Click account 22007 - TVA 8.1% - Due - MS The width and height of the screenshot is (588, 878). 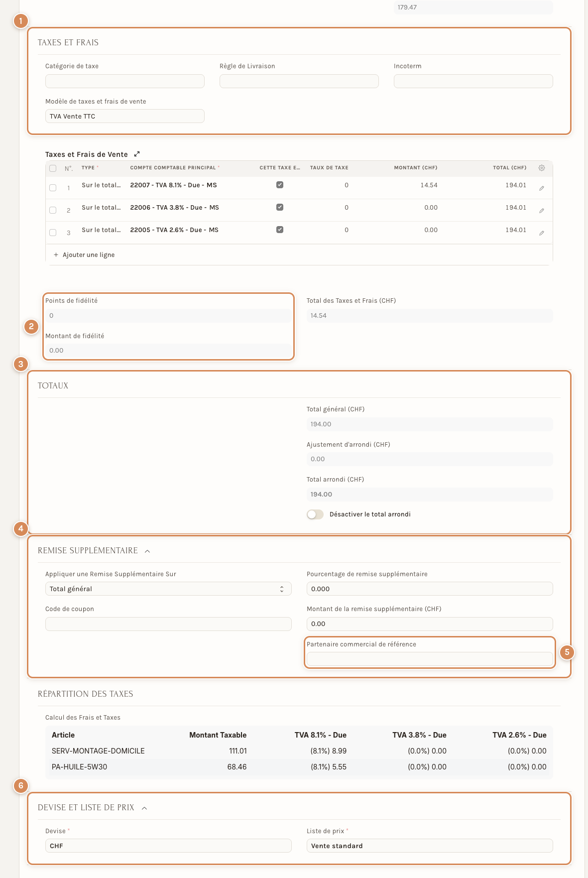click(174, 185)
